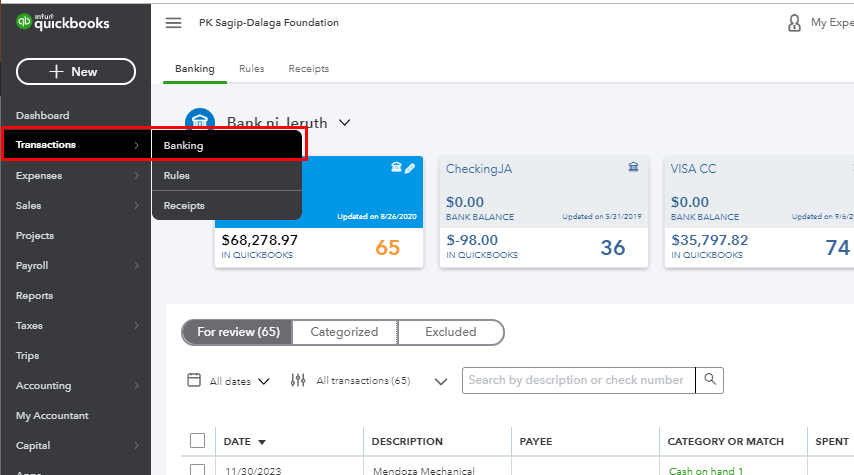Sort by DATE arrow icon

(262, 442)
